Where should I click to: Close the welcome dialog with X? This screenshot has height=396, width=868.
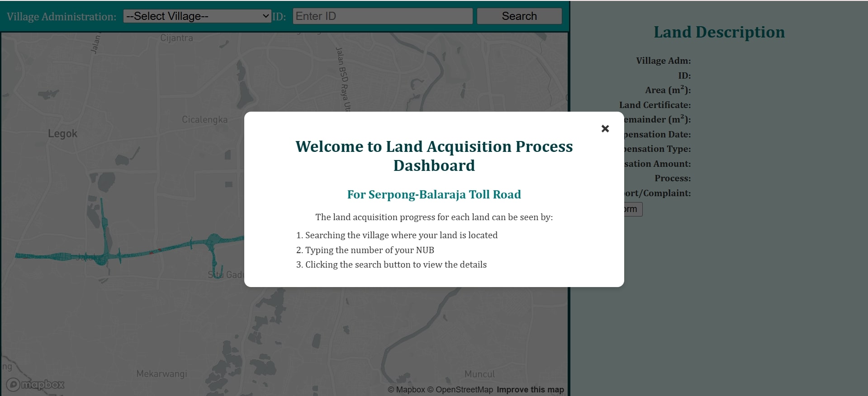[605, 129]
